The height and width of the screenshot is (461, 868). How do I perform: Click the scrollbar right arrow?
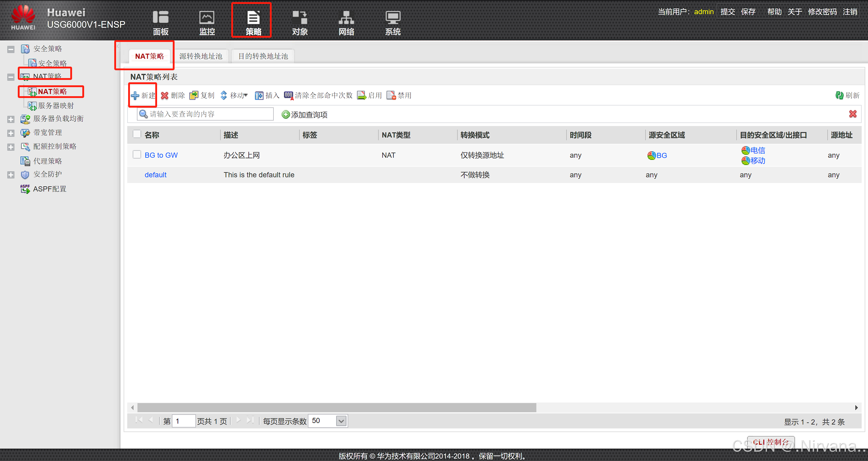click(857, 407)
